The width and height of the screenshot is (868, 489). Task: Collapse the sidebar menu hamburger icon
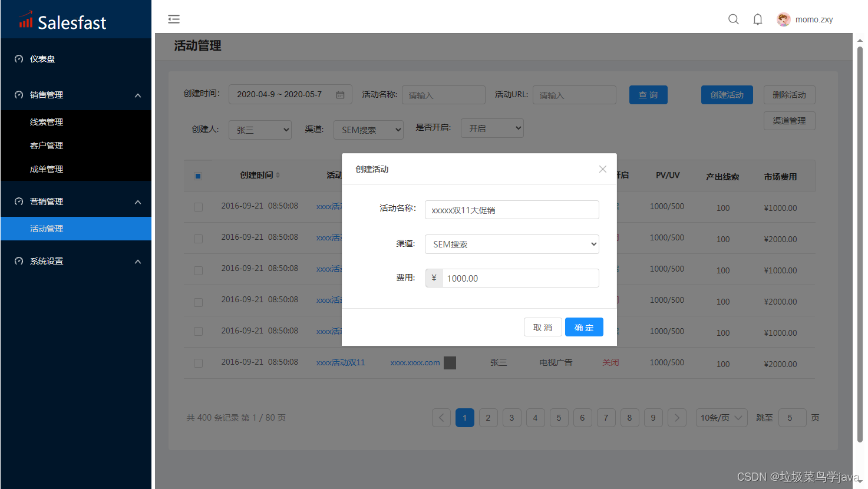174,19
